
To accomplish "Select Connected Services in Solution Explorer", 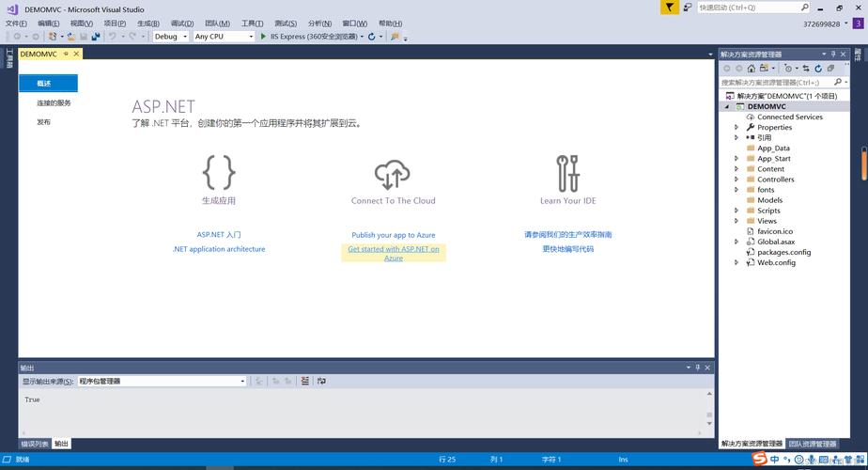I will pyautogui.click(x=790, y=117).
